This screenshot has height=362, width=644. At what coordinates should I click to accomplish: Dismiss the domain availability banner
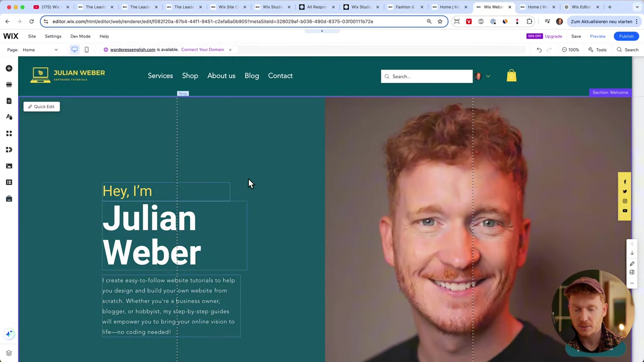click(x=230, y=50)
